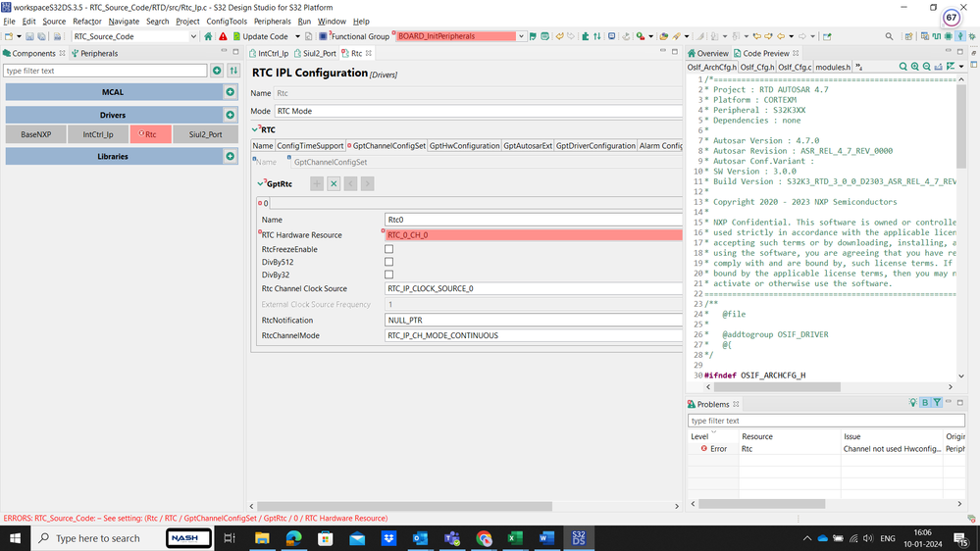This screenshot has width=980, height=551.
Task: Click the Components filter text field
Action: pyautogui.click(x=105, y=71)
